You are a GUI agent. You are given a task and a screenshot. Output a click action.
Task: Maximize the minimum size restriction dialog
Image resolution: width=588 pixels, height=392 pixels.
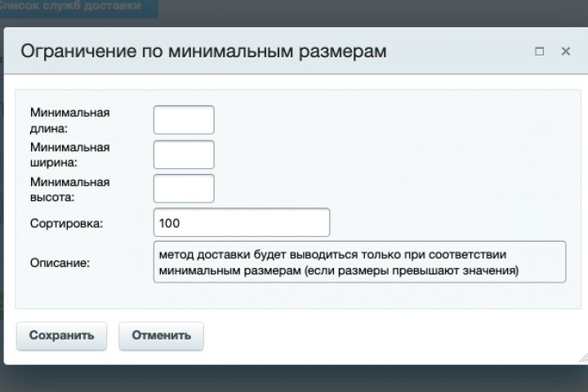click(539, 51)
